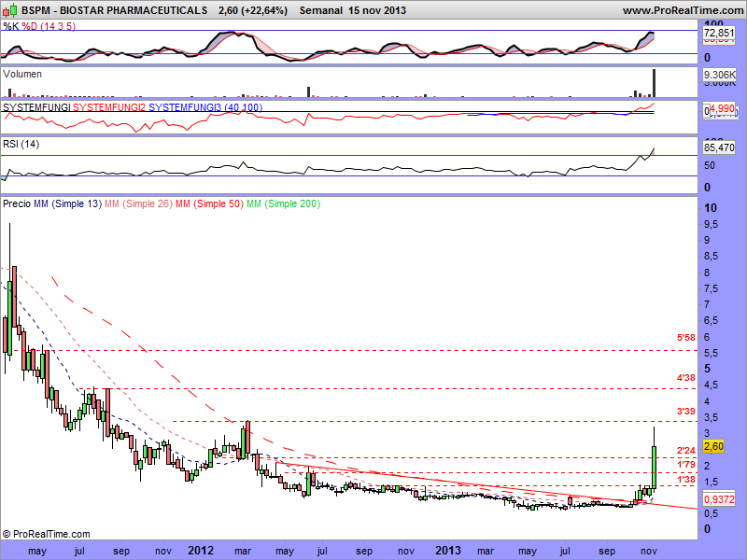Click the yellow 2,60 current price tag
Image resolution: width=747 pixels, height=560 pixels.
(x=713, y=446)
